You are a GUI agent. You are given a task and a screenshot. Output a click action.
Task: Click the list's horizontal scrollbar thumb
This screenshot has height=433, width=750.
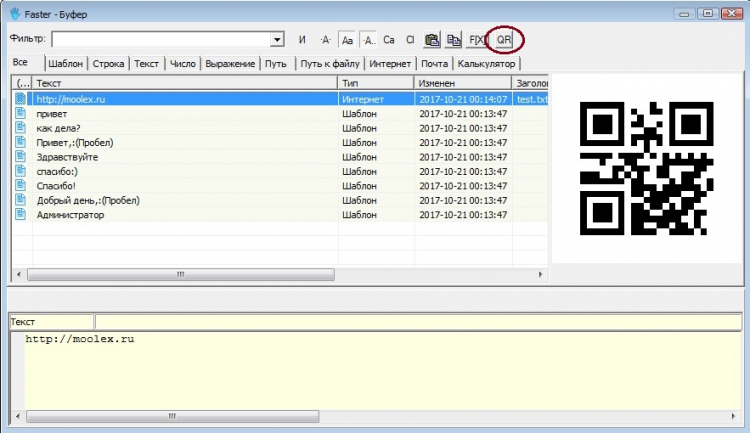point(181,275)
